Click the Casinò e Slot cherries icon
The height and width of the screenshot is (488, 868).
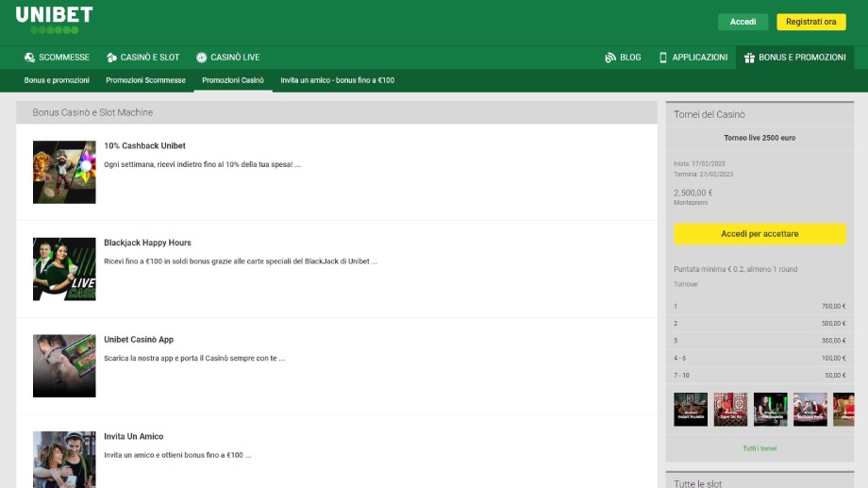[x=111, y=57]
